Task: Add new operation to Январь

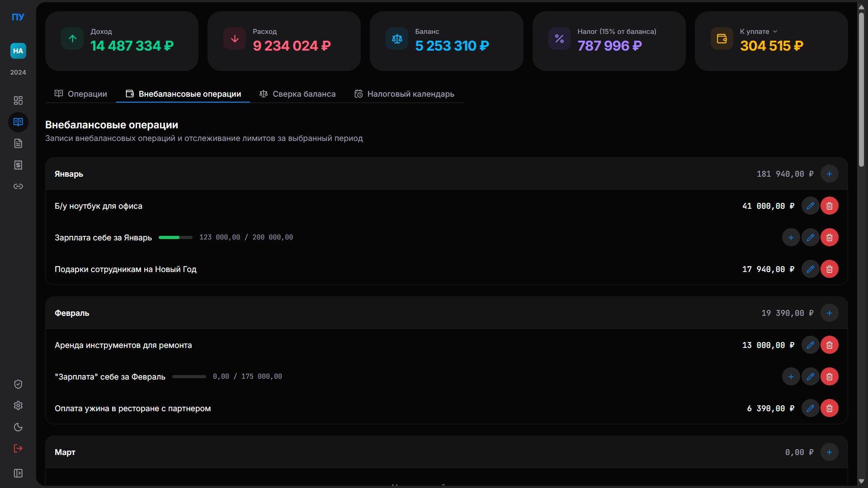Action: point(829,174)
